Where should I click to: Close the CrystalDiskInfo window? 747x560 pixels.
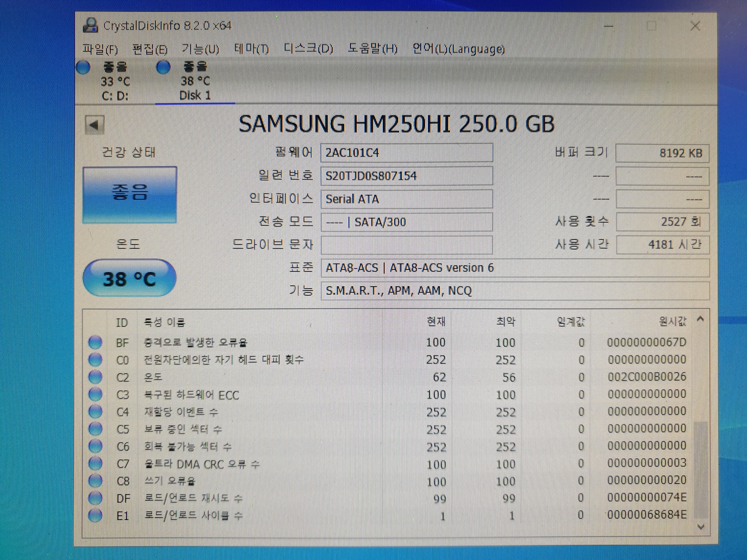(x=695, y=26)
